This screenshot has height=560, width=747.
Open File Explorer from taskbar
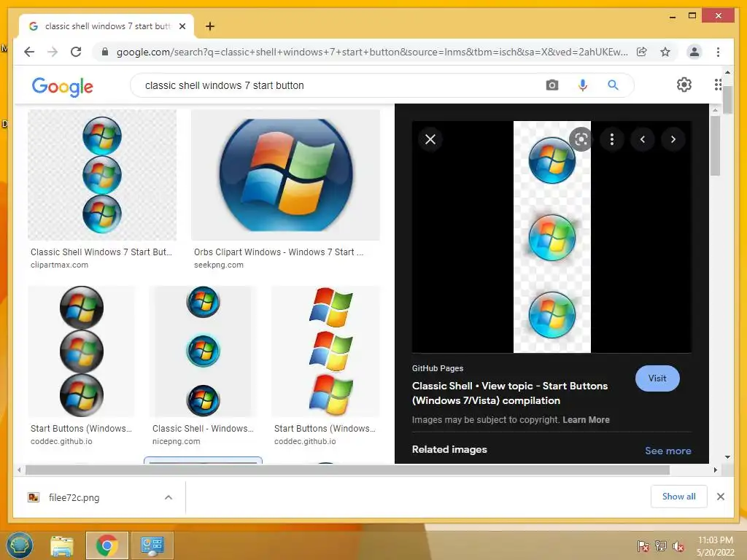coord(62,545)
